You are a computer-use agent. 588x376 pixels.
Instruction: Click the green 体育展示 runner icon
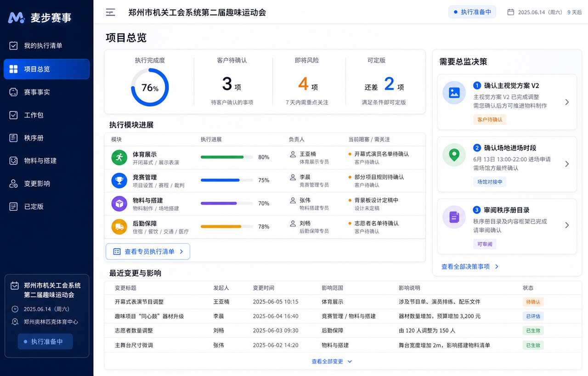click(x=119, y=157)
